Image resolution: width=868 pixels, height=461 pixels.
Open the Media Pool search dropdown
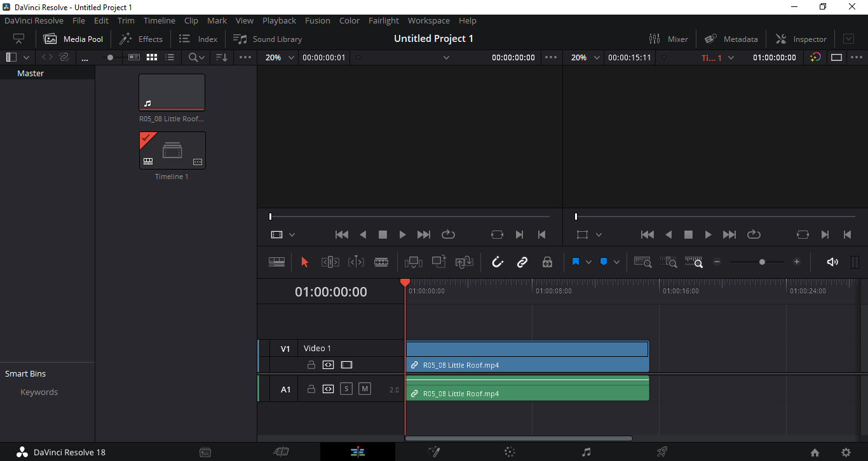pos(197,57)
